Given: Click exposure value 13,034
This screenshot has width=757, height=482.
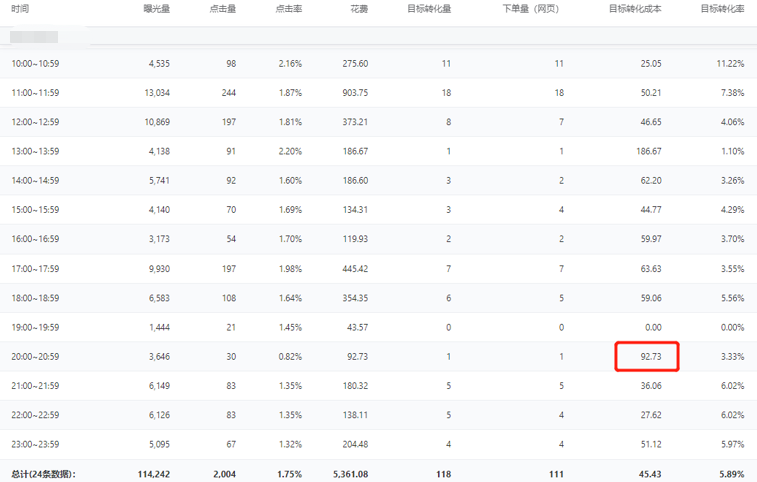Looking at the screenshot, I should coord(157,93).
